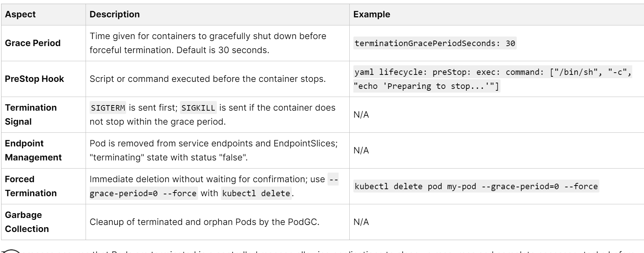This screenshot has width=644, height=253.
Task: Click the Example column header
Action: [x=371, y=14]
